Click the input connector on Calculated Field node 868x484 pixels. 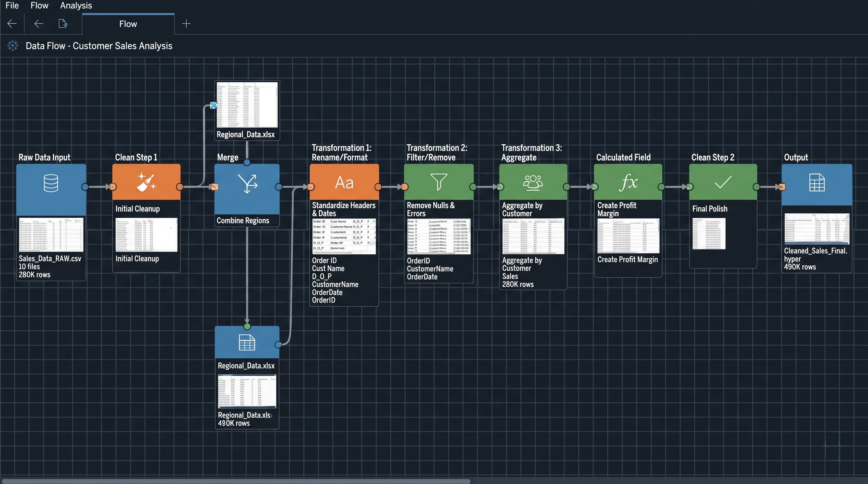pos(595,187)
